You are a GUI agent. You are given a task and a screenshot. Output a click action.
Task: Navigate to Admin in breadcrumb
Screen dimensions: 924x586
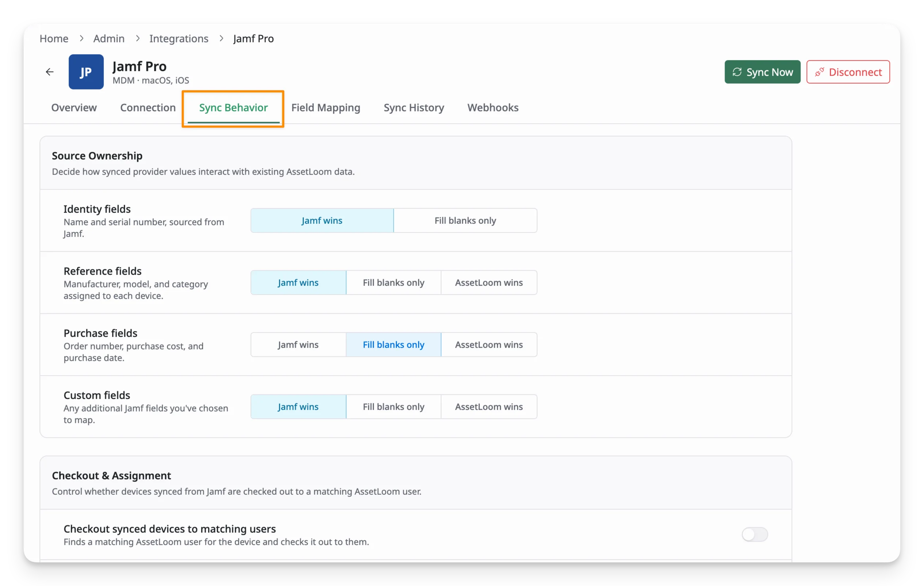pos(109,38)
